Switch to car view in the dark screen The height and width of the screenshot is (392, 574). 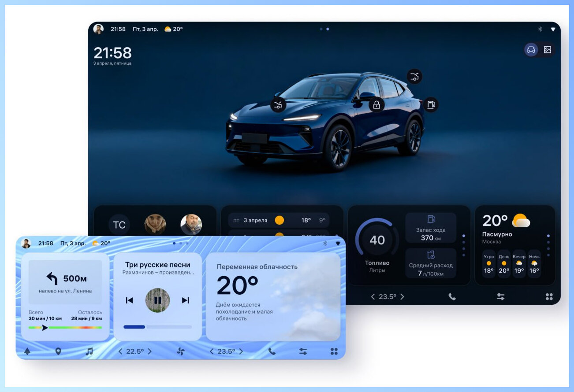pyautogui.click(x=531, y=50)
